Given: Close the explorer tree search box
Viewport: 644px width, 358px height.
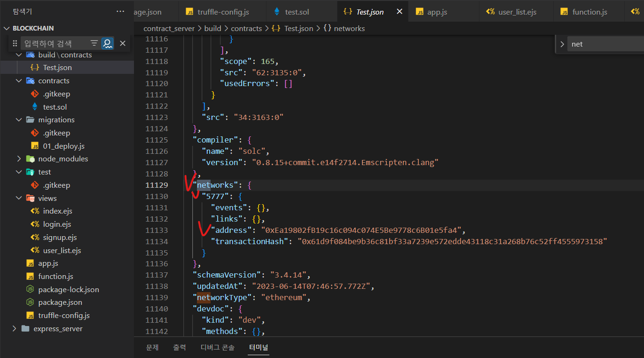Looking at the screenshot, I should coord(123,43).
